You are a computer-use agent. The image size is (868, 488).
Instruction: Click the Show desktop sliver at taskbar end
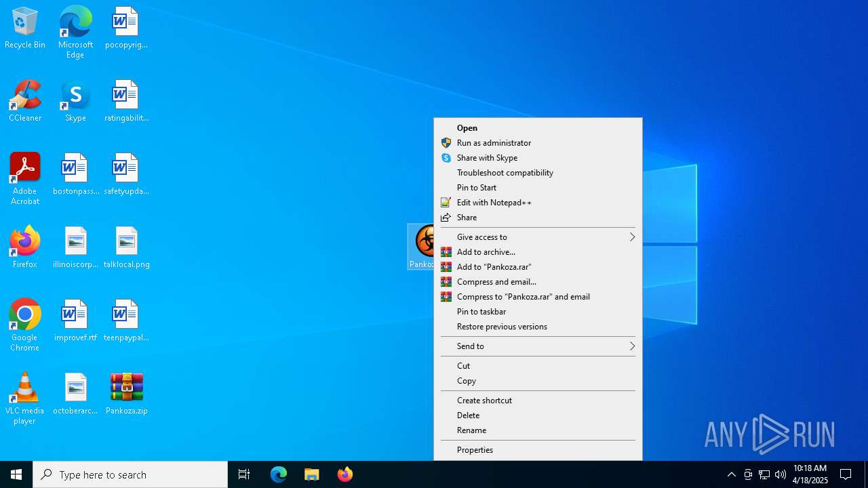tap(866, 474)
